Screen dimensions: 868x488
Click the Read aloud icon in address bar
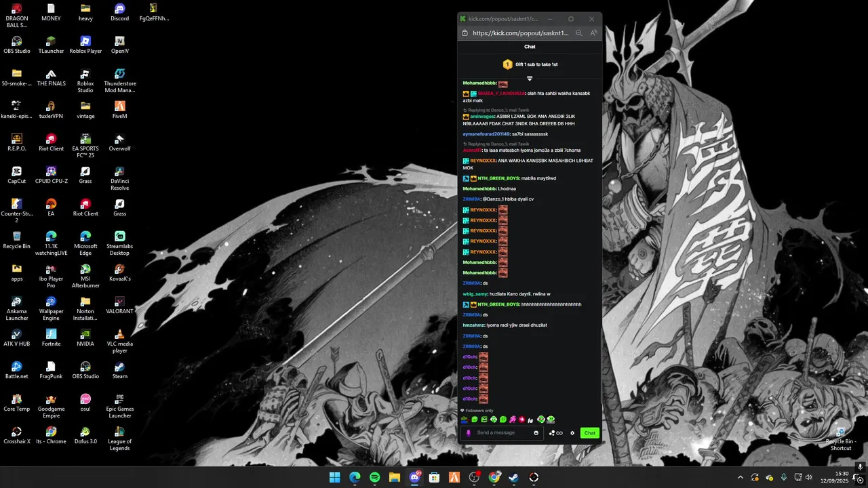[x=593, y=33]
